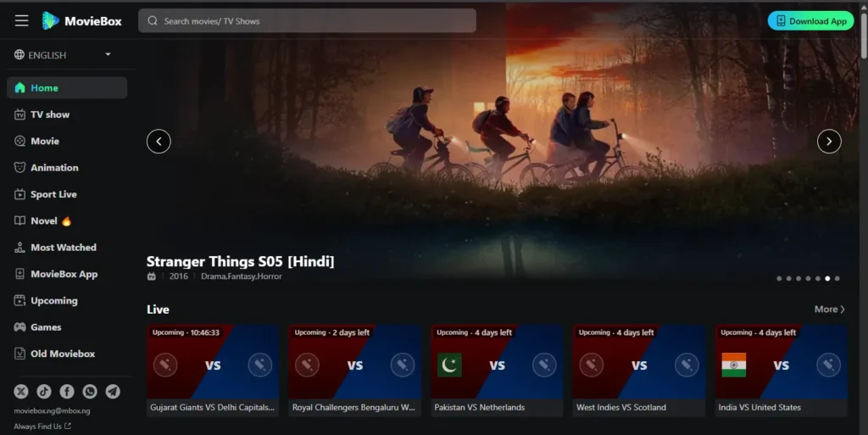The width and height of the screenshot is (868, 435).
Task: Open the WhatsApp social icon
Action: point(90,391)
